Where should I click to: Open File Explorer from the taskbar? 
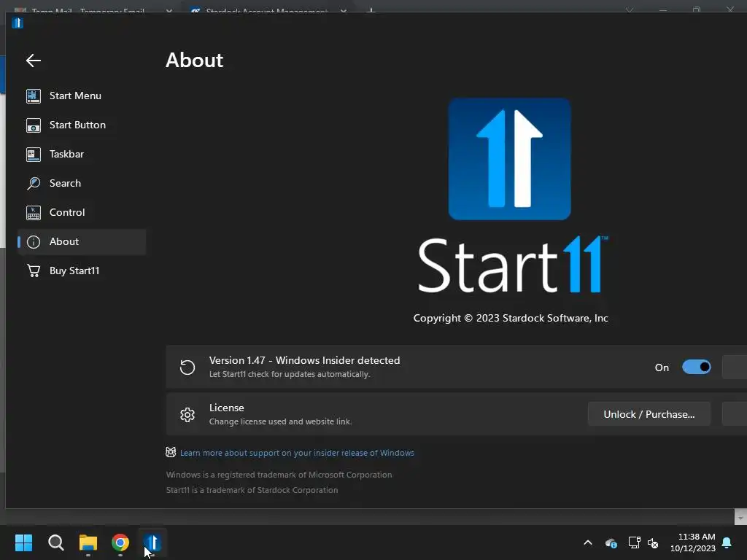(88, 542)
